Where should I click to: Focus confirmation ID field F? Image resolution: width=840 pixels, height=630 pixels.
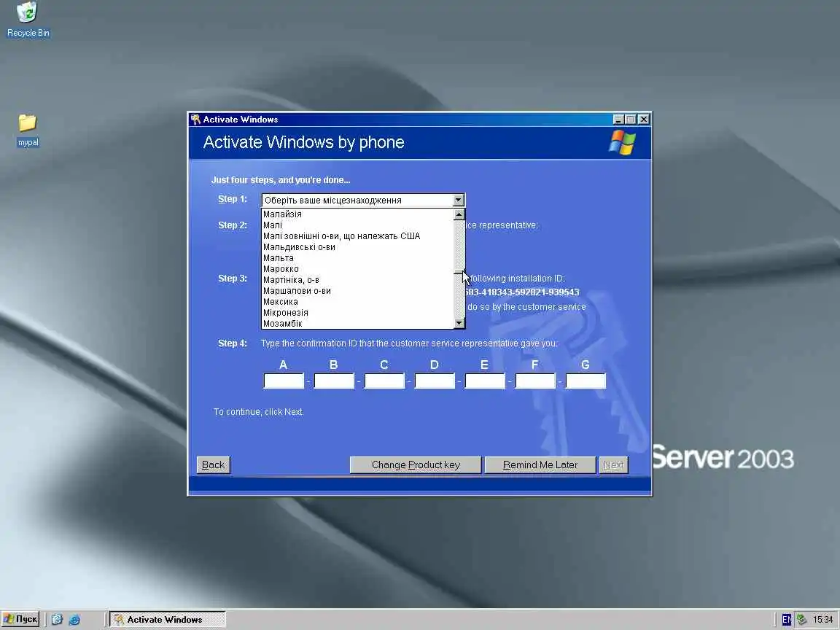(x=535, y=381)
